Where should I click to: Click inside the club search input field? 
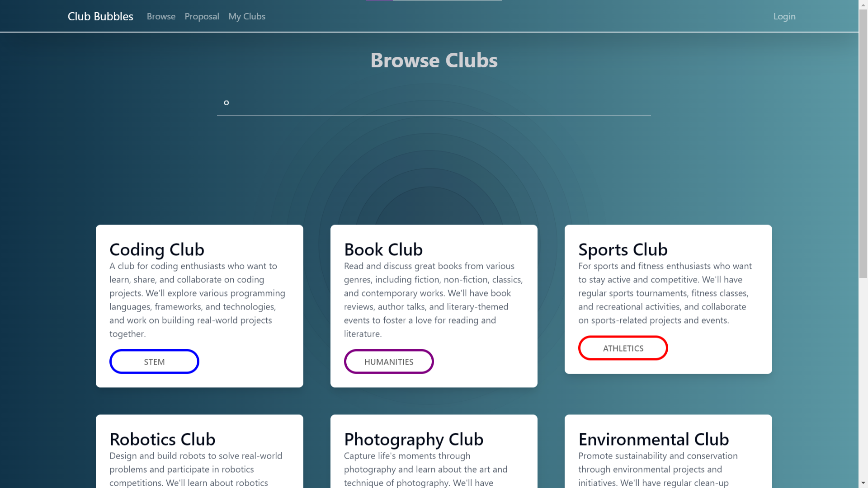click(433, 102)
